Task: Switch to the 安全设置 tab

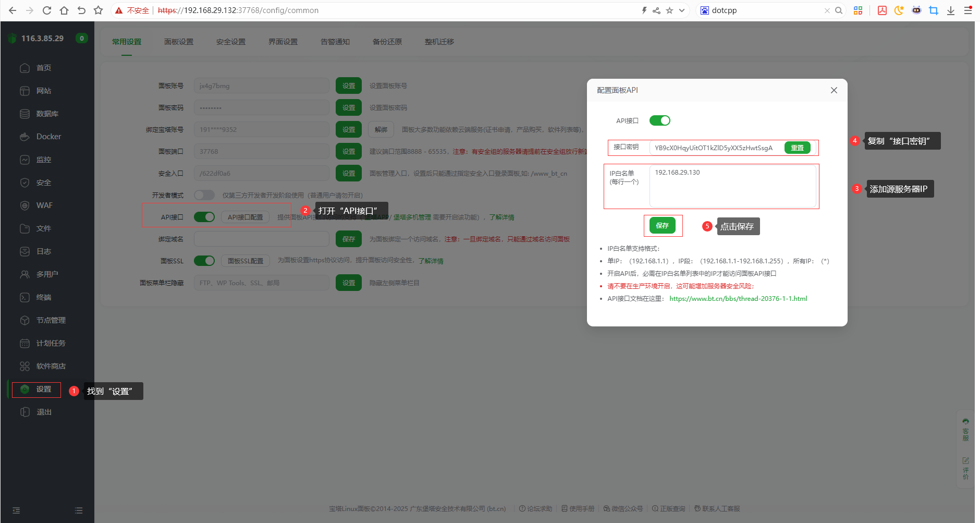Action: pos(230,42)
